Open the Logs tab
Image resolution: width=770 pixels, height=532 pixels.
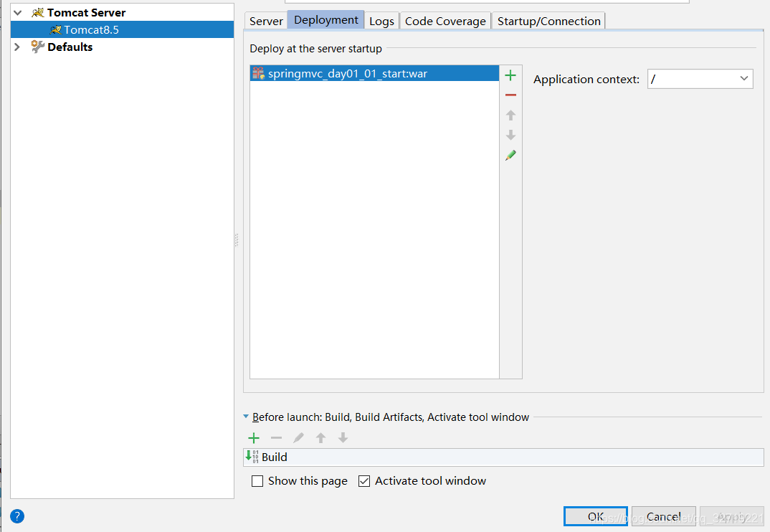coord(381,21)
